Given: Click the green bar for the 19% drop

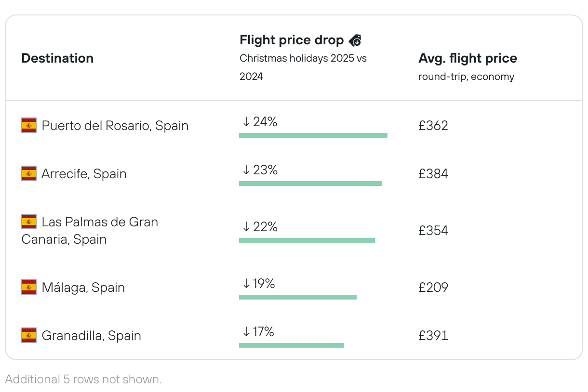Looking at the screenshot, I should click(297, 297).
